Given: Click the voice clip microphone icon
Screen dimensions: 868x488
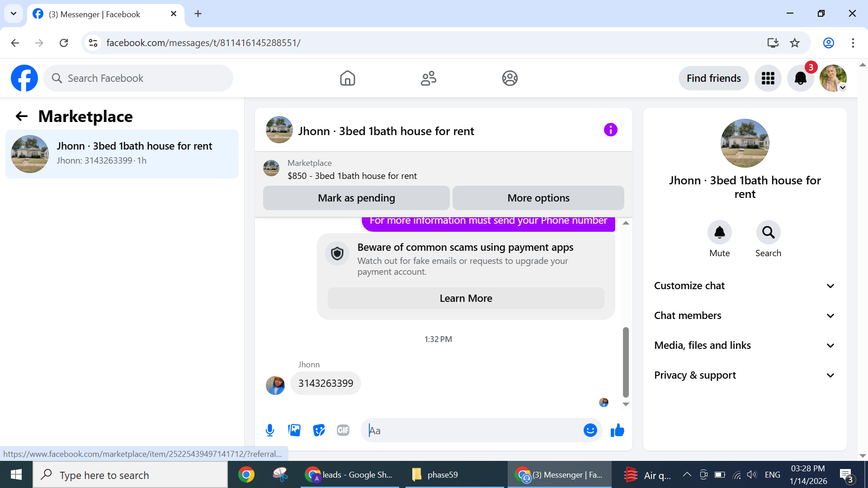Looking at the screenshot, I should [x=270, y=430].
